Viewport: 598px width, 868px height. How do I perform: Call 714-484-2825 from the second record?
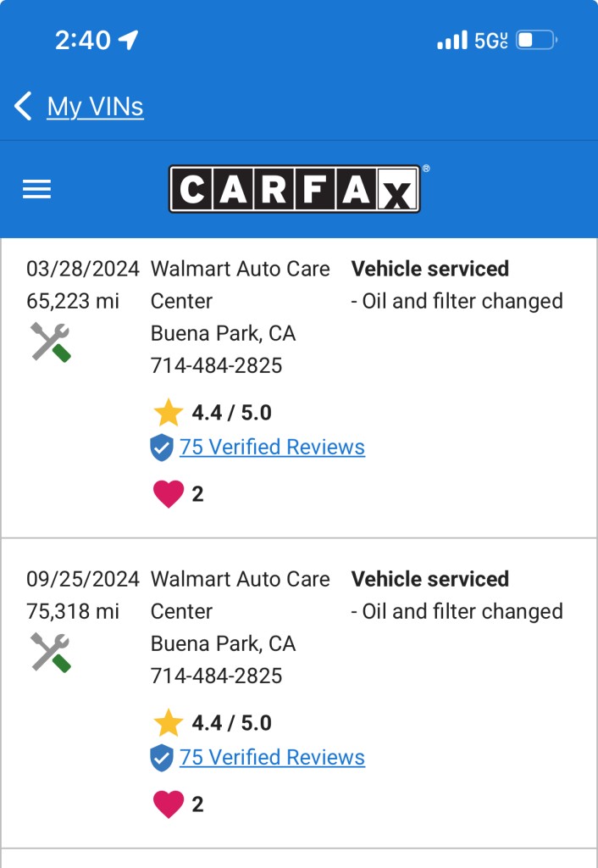(x=216, y=676)
